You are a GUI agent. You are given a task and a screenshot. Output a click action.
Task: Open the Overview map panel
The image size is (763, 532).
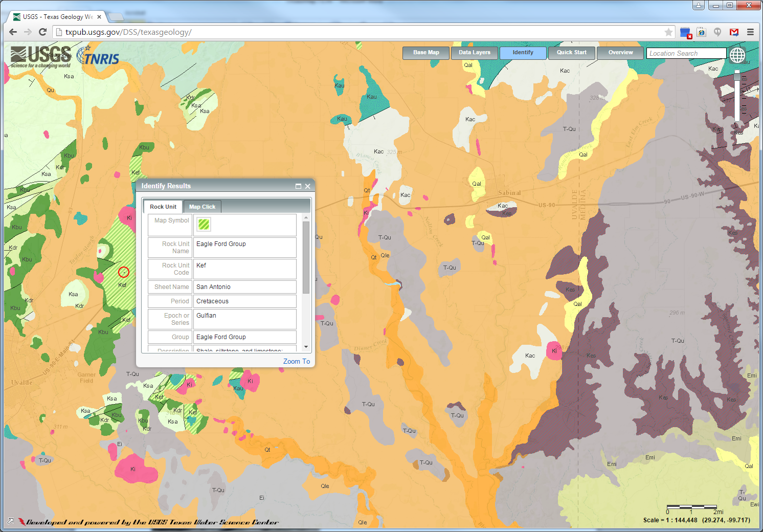620,53
